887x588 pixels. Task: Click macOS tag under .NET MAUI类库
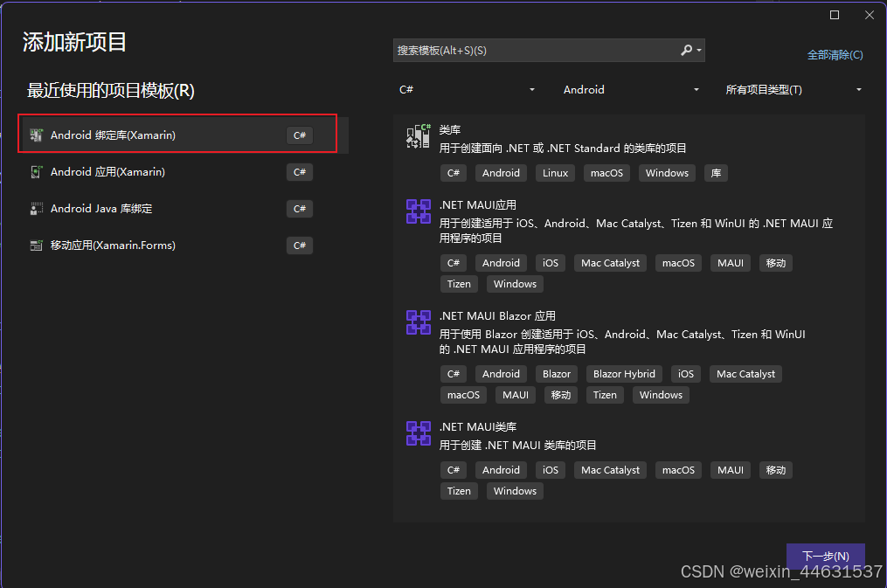(678, 470)
